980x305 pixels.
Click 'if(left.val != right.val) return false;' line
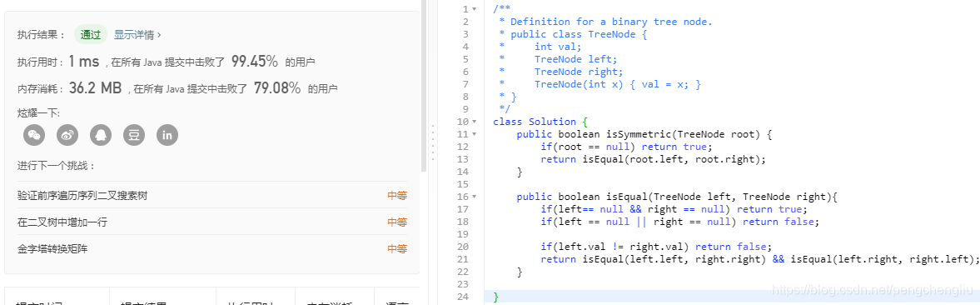(x=656, y=247)
